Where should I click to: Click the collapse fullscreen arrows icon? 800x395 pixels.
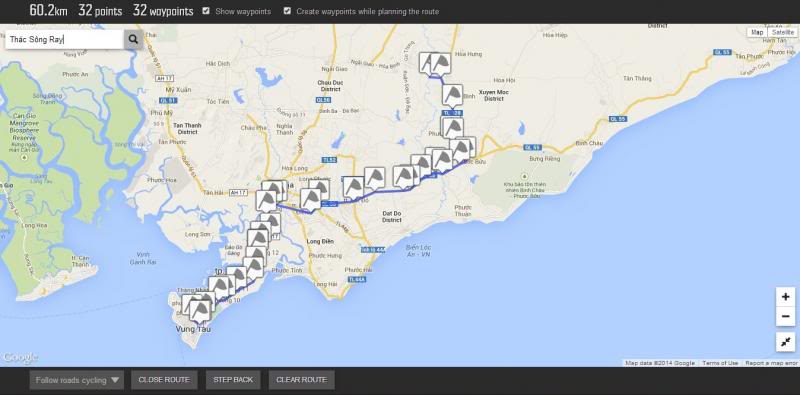click(x=785, y=341)
